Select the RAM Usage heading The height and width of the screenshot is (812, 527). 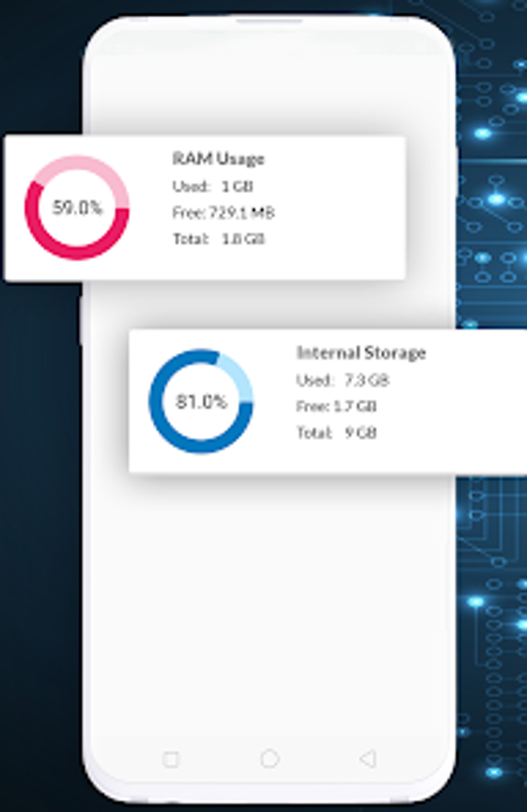tap(218, 158)
